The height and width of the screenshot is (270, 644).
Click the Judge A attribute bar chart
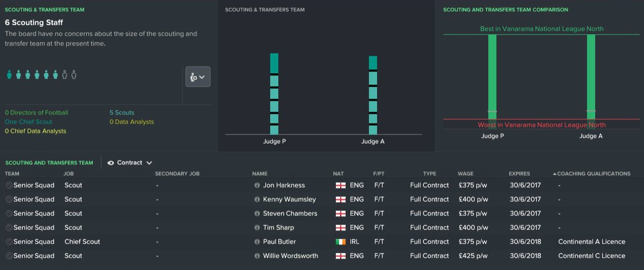coord(373,94)
